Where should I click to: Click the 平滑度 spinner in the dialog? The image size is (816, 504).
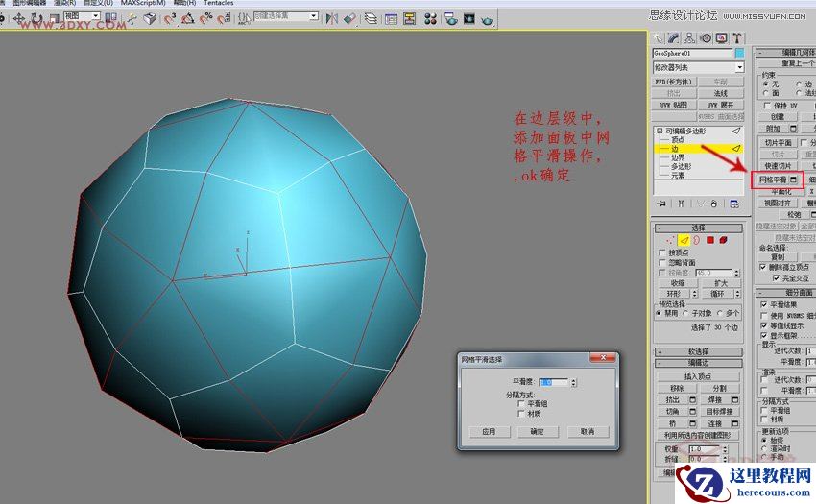(x=573, y=383)
